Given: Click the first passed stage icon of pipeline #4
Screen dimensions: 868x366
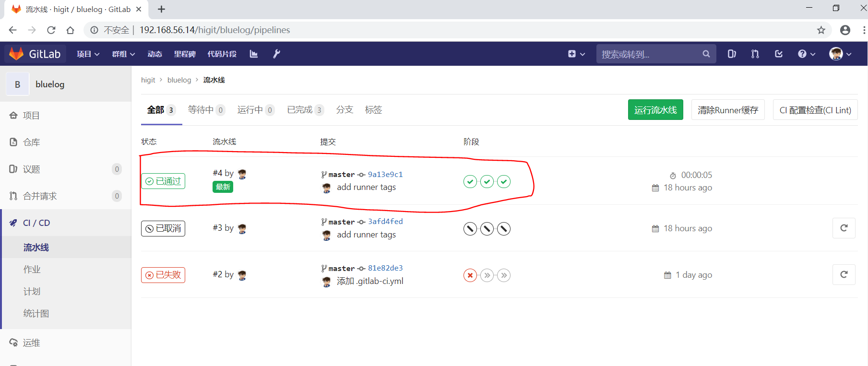Looking at the screenshot, I should (x=470, y=181).
